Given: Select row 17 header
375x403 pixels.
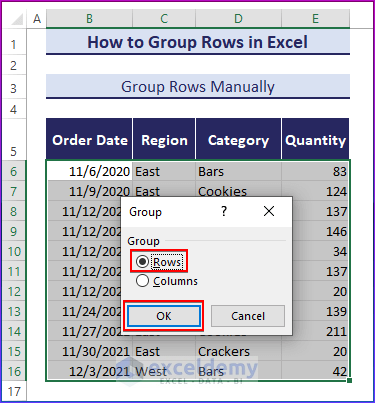Looking at the screenshot, I should point(14,391).
